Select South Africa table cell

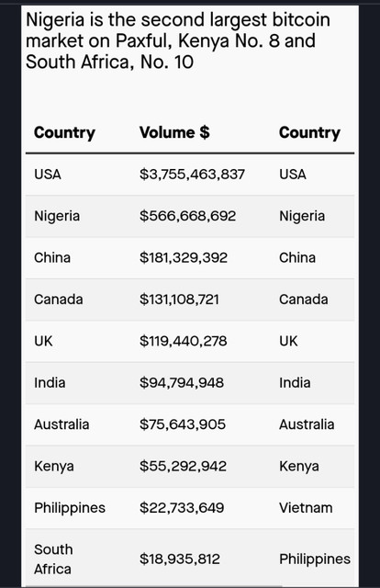(53, 560)
